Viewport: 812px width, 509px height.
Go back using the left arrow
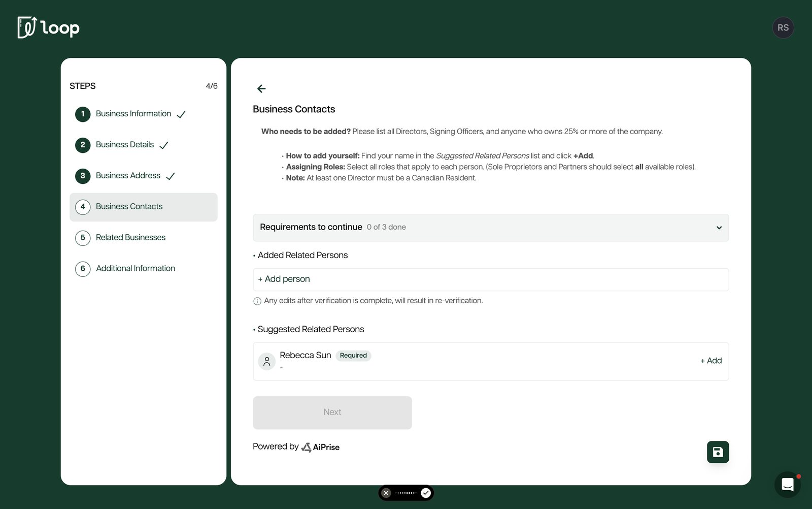261,89
